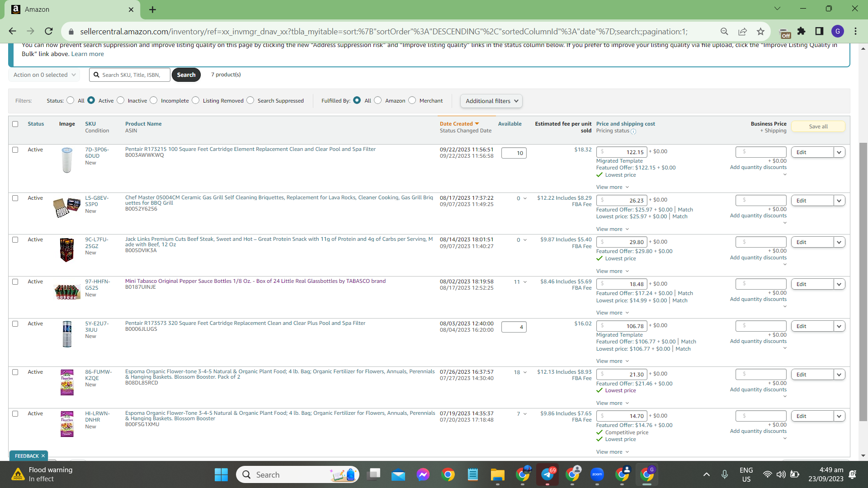Open the Windows Start menu
This screenshot has height=488, width=868.
point(221,474)
